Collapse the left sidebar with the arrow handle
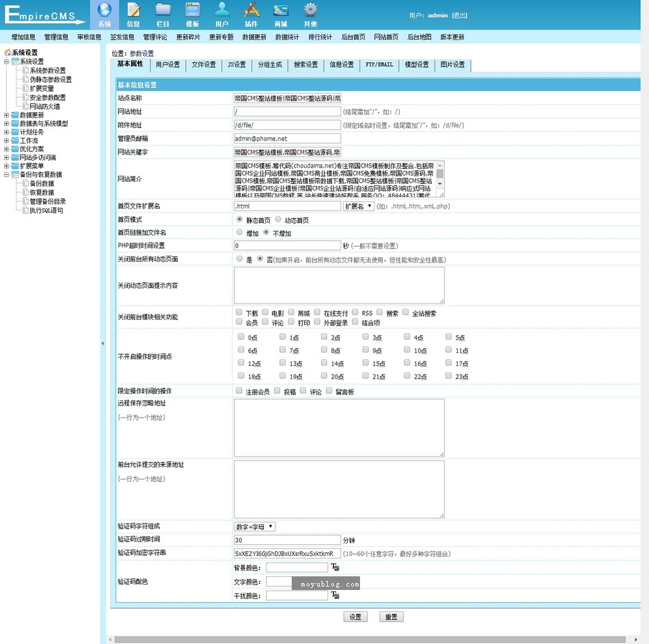This screenshot has height=644, width=649. (102, 343)
